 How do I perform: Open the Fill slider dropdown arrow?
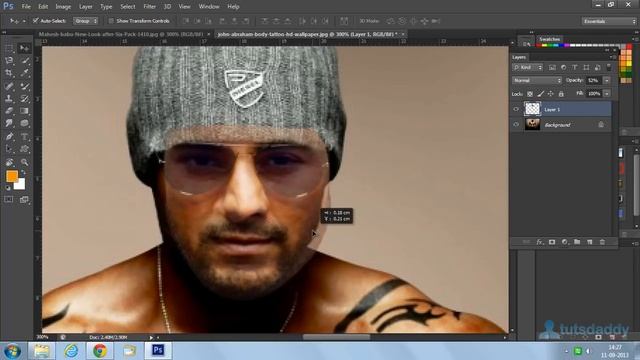pyautogui.click(x=607, y=94)
